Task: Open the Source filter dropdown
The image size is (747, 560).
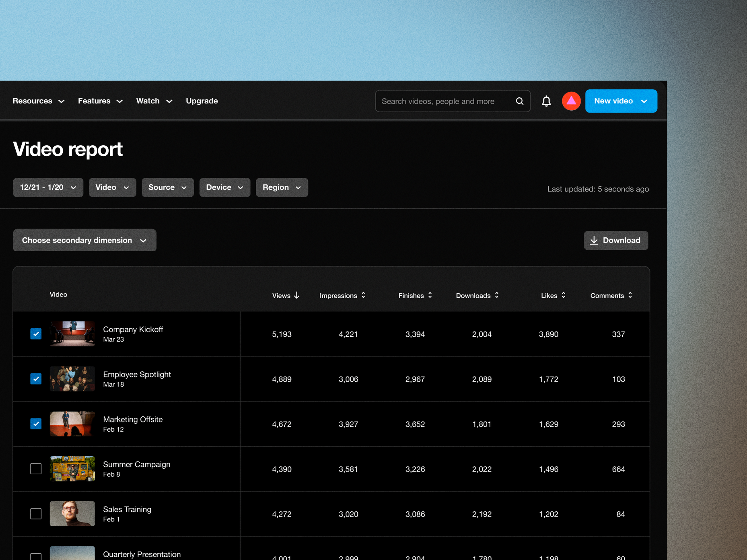Action: click(x=168, y=187)
